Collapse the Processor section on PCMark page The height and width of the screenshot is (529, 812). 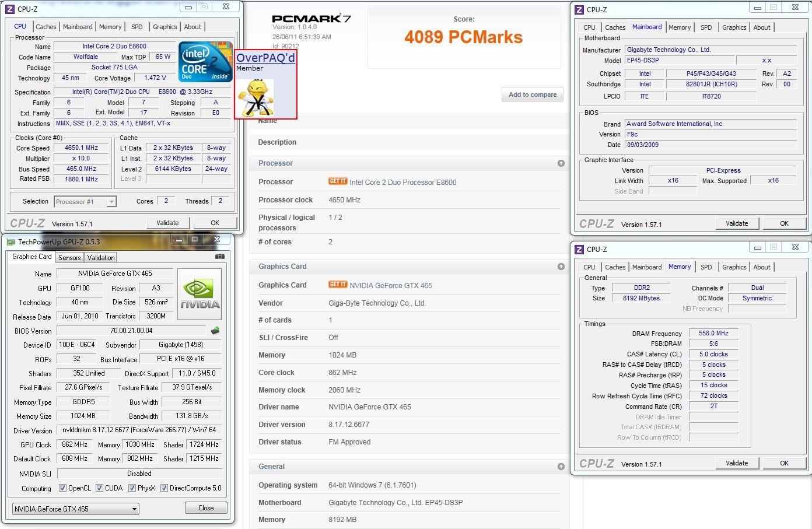561,163
